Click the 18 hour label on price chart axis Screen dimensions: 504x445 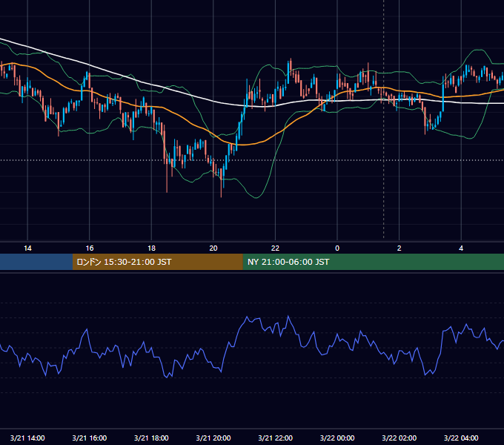151,248
